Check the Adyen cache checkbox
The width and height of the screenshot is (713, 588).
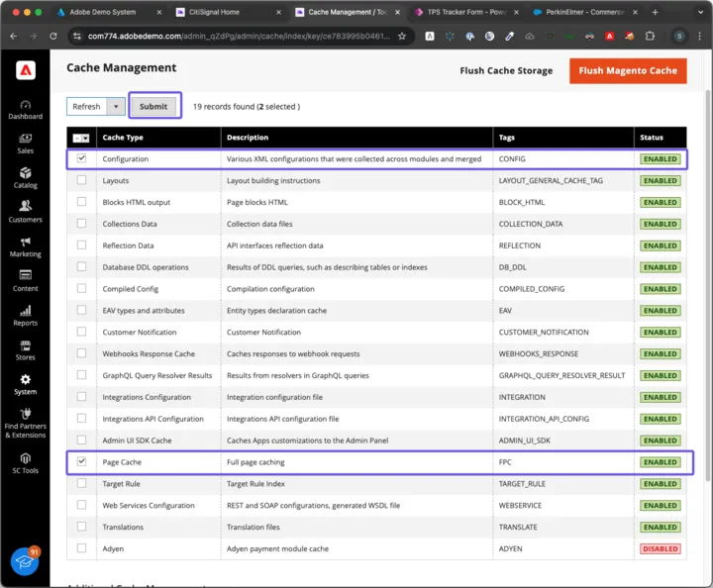pos(81,548)
